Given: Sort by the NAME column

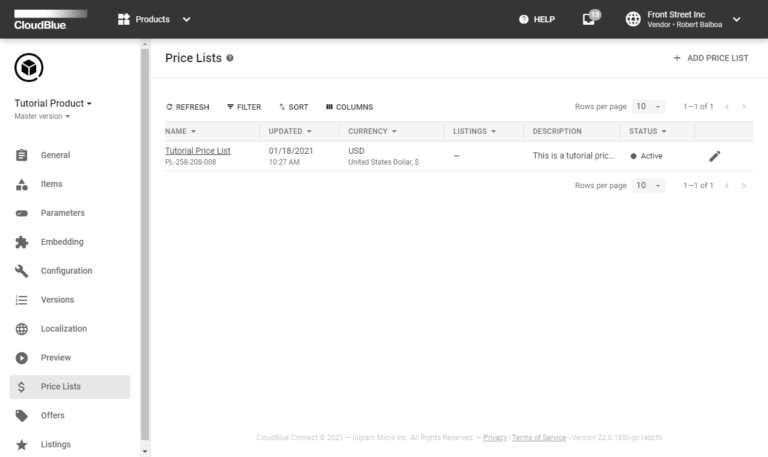Looking at the screenshot, I should point(180,131).
